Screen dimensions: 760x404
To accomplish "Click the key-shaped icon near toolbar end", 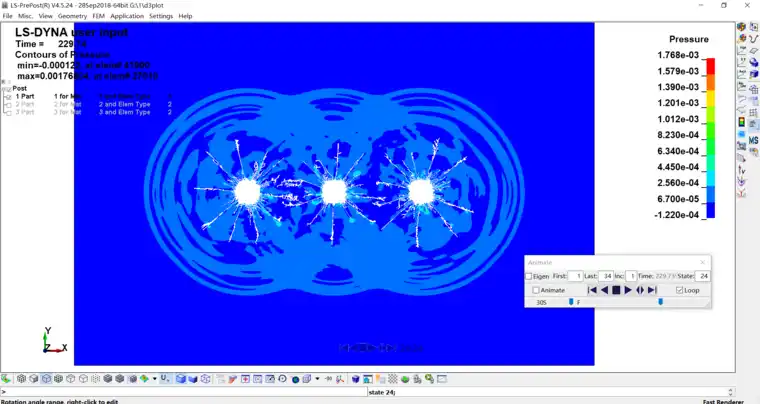I will point(429,379).
